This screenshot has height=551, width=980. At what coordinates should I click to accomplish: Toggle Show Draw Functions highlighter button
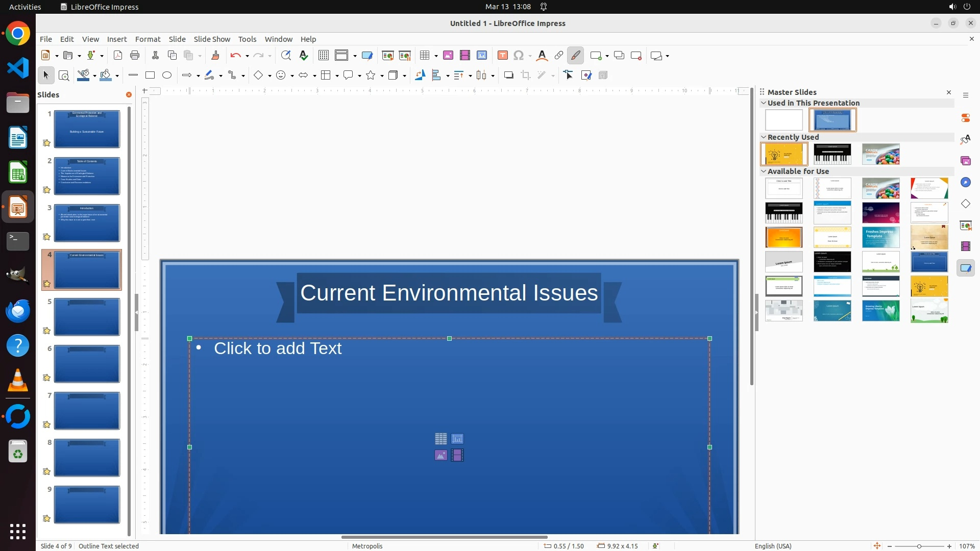576,56
